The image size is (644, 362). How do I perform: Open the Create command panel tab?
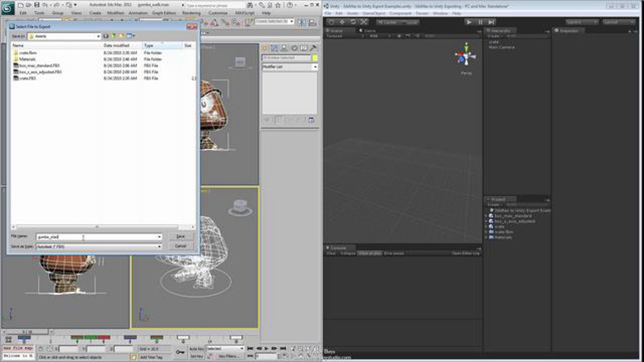tap(265, 48)
